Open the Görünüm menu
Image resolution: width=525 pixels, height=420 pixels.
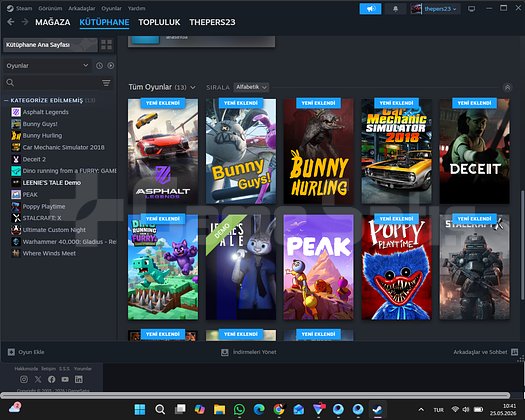(x=50, y=8)
